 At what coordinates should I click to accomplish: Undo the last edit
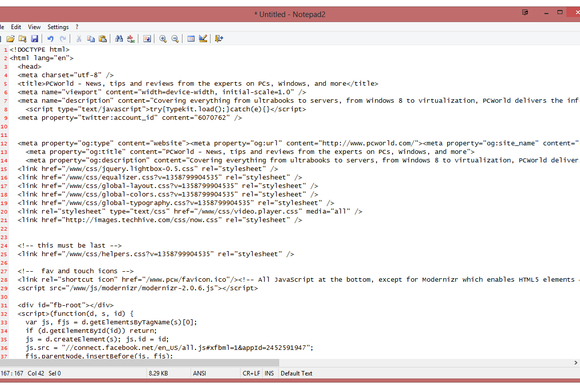(x=50, y=38)
